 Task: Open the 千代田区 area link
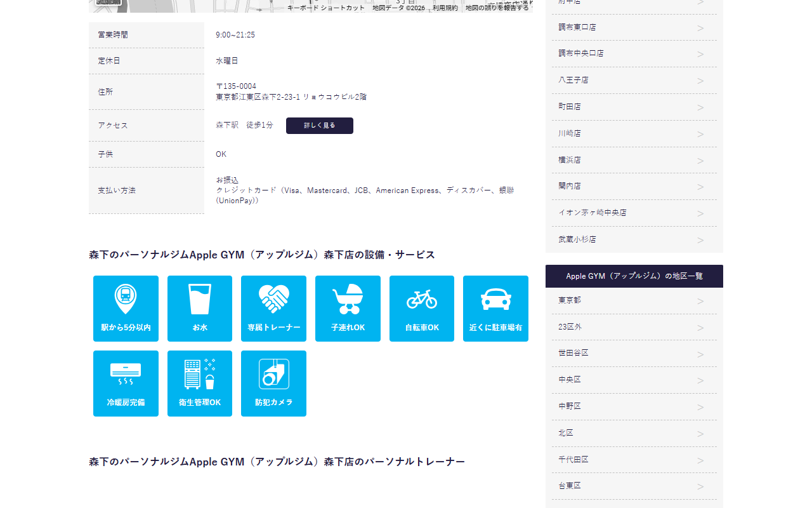pyautogui.click(x=634, y=460)
